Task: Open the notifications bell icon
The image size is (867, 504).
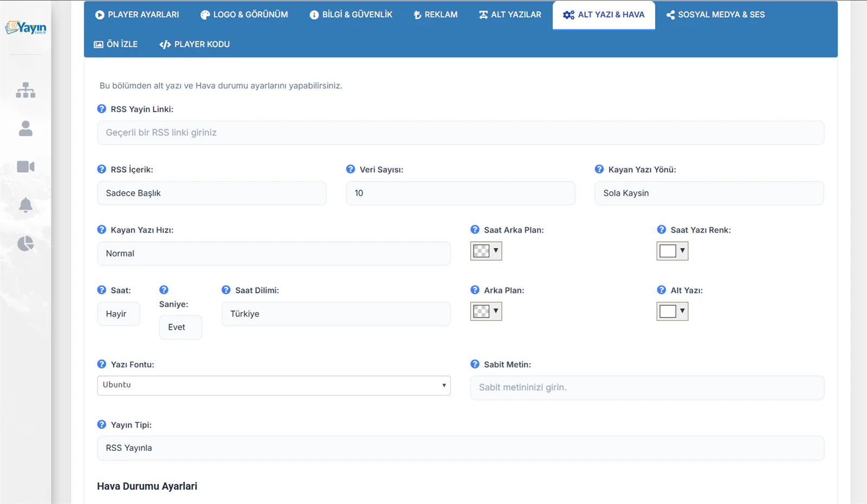Action: pyautogui.click(x=25, y=205)
